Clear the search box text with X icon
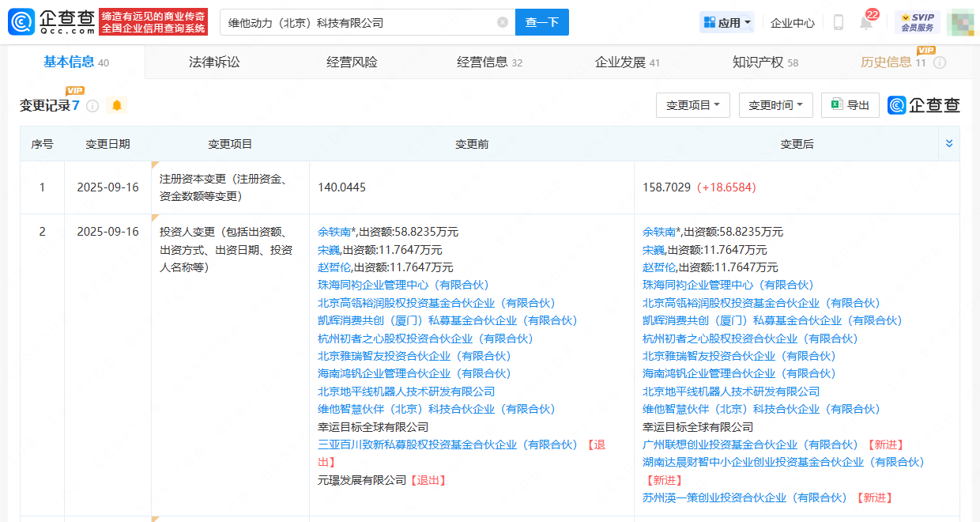The image size is (980, 522). (503, 22)
